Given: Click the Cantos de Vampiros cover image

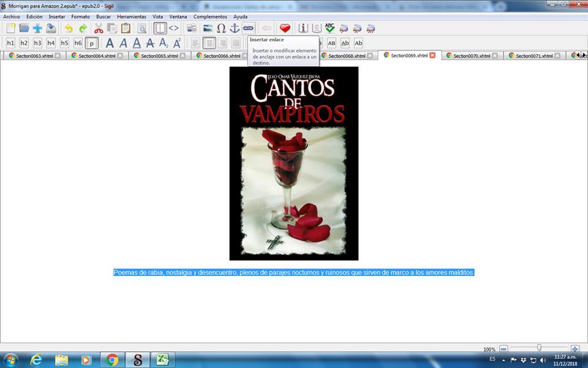Looking at the screenshot, I should (x=293, y=163).
